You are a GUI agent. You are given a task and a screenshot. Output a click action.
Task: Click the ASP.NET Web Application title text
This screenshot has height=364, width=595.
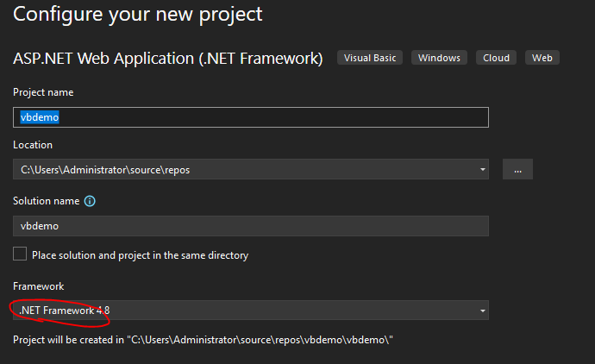[168, 59]
